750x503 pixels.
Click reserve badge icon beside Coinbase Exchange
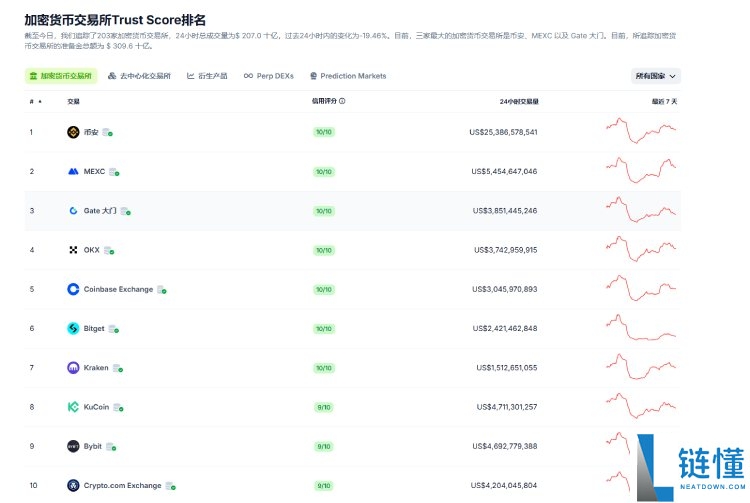162,290
